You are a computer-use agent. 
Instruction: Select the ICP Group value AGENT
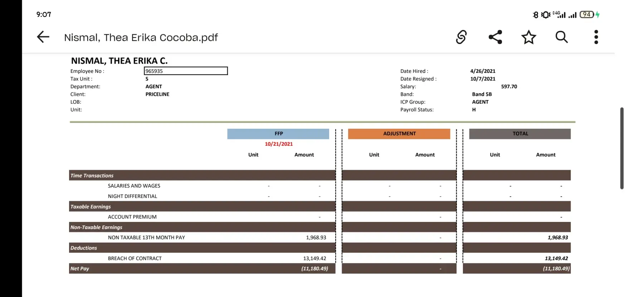(480, 102)
